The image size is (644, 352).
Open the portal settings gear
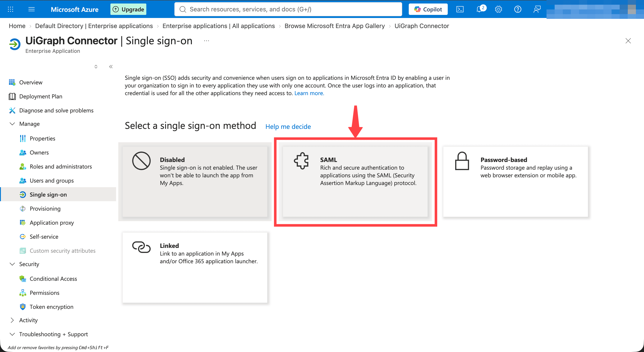[499, 9]
